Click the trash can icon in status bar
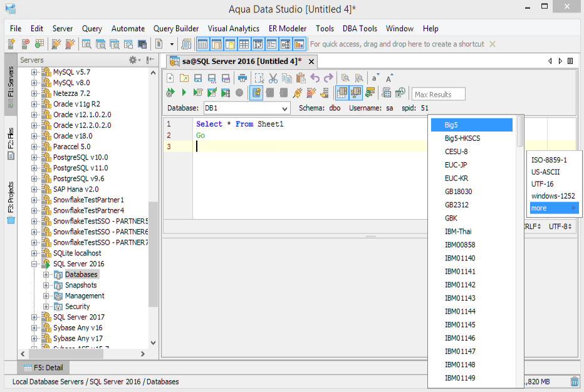 tap(575, 381)
